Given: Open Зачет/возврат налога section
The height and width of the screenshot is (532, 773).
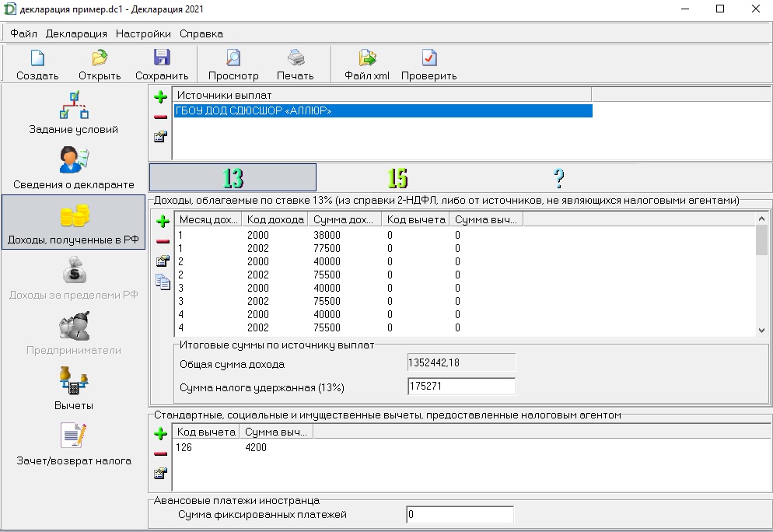Looking at the screenshot, I should click(x=74, y=443).
